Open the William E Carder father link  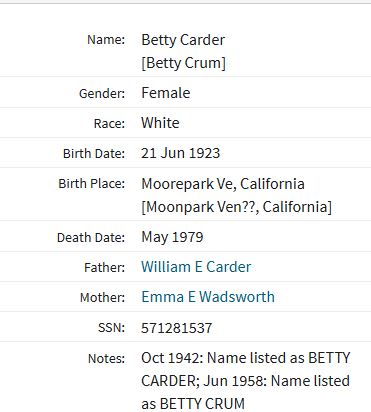click(196, 267)
